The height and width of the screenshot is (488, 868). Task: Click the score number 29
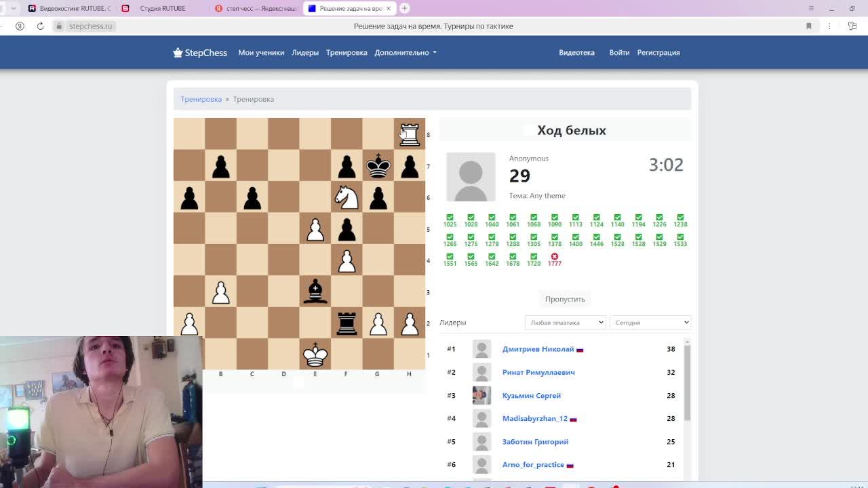click(519, 176)
